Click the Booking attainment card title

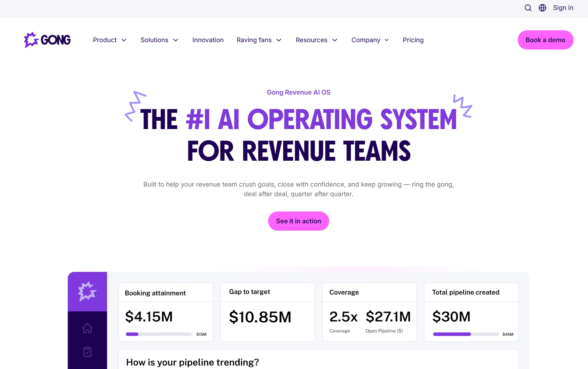pyautogui.click(x=155, y=293)
